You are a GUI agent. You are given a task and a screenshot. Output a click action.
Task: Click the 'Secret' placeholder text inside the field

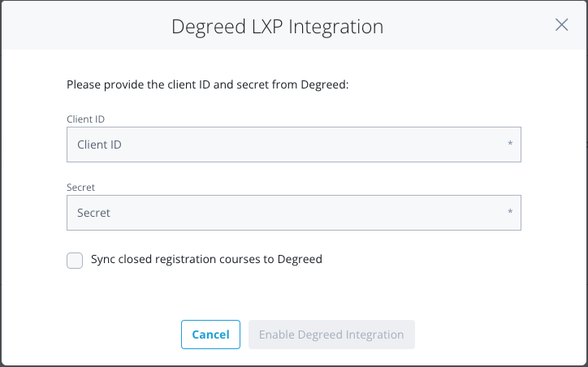click(93, 213)
